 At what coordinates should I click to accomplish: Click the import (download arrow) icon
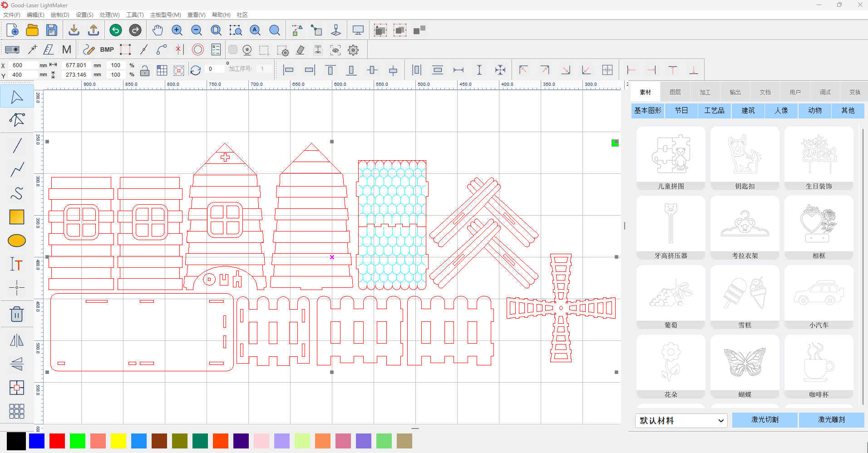pyautogui.click(x=74, y=30)
